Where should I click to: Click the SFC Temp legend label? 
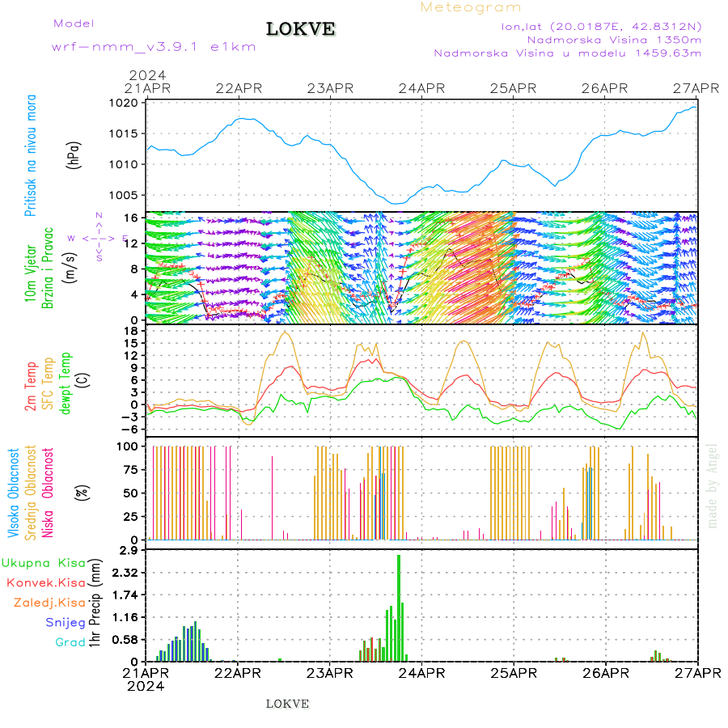coord(48,383)
